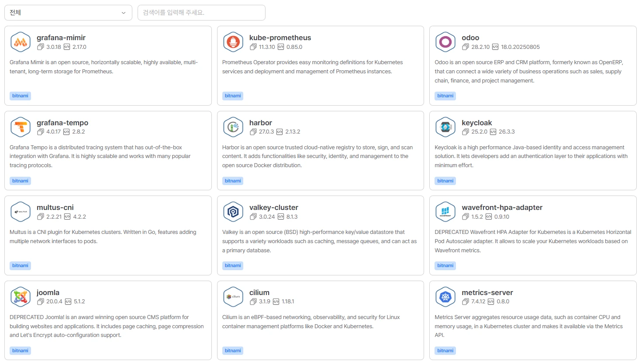Click the bitnami tag on wavefront-hpa-adapter card
642x364 pixels.
click(445, 265)
